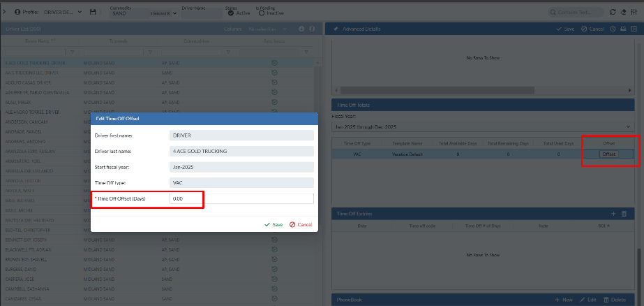
Task: Click Cancel in the Advanced Details header
Action: 592,29
